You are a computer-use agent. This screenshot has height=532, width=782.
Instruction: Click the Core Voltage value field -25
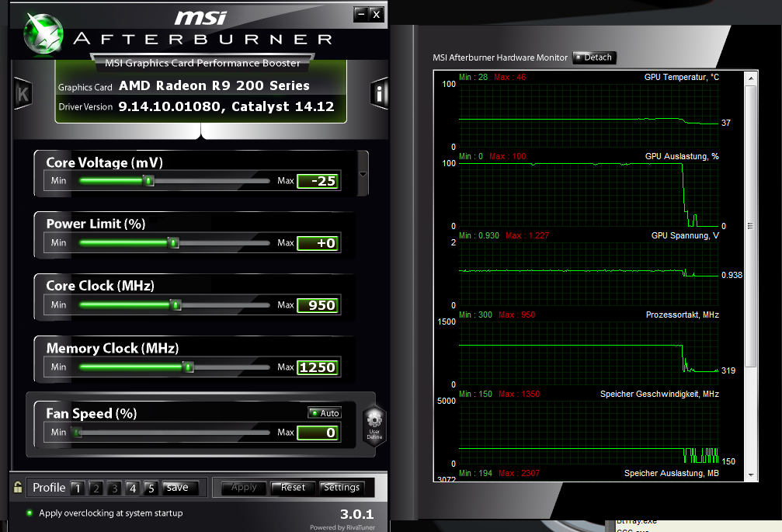tap(318, 181)
